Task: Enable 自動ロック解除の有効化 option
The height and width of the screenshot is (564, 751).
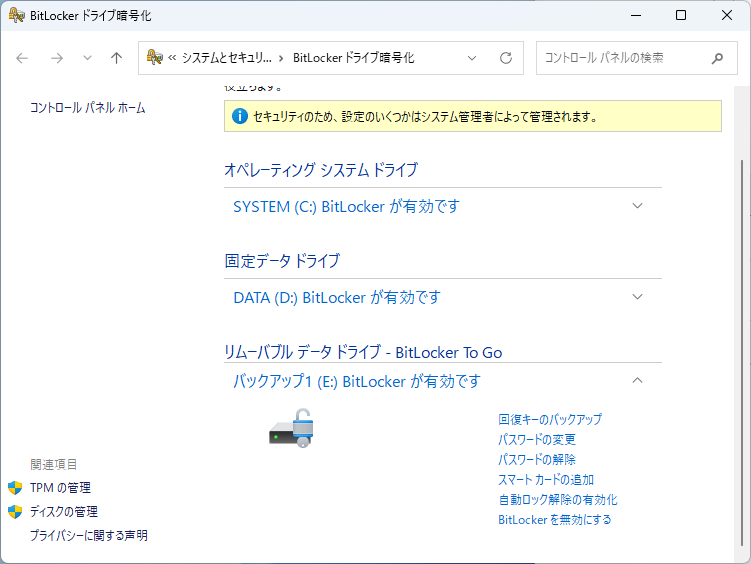Action: tap(557, 499)
